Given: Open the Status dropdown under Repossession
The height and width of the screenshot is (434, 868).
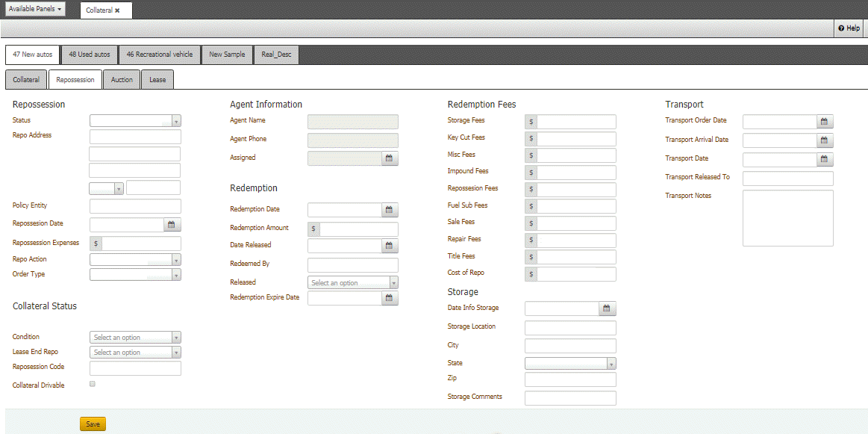Looking at the screenshot, I should [176, 120].
